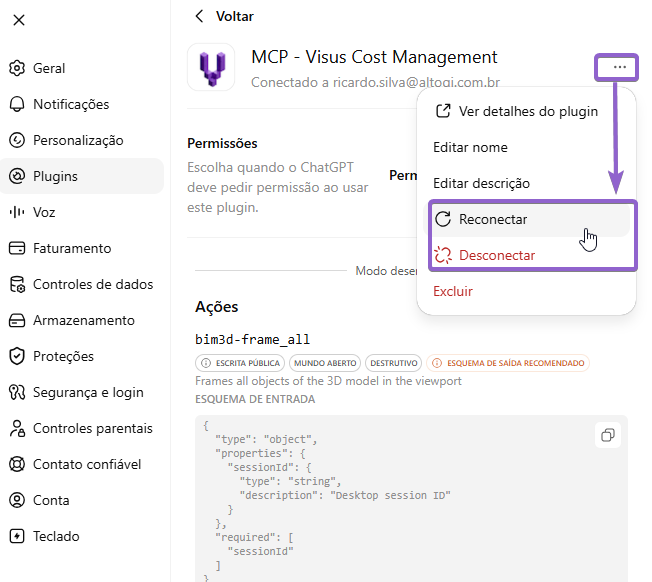652x582 pixels.
Task: Open Notificações bell icon in sidebar
Action: point(17,104)
